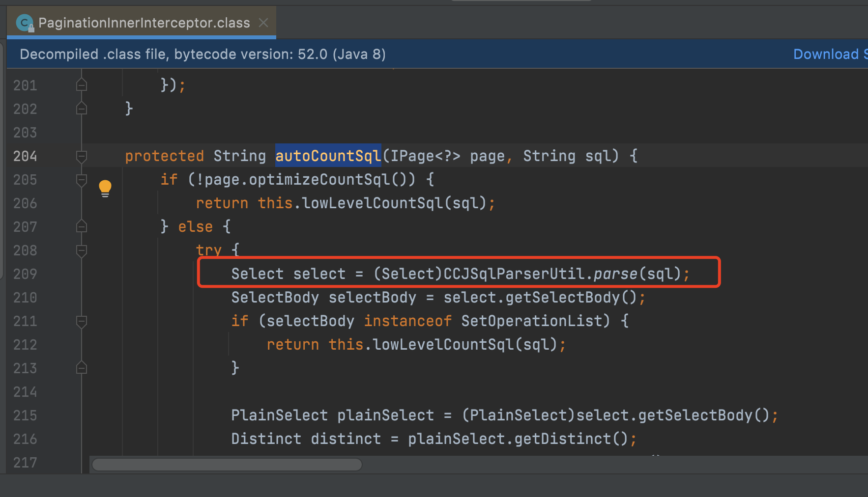
Task: Select the PaginationInnerInterceptor.class tab
Action: (x=143, y=23)
